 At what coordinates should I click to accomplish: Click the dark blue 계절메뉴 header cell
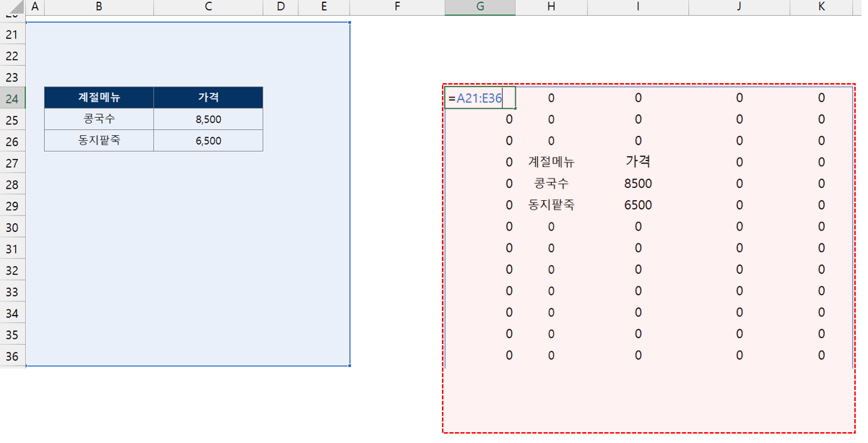tap(99, 98)
